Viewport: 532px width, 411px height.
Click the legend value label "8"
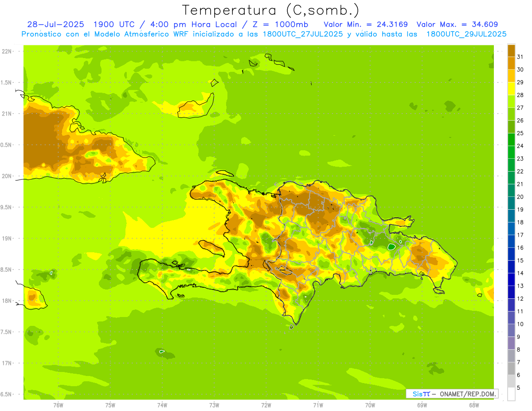tap(519, 349)
